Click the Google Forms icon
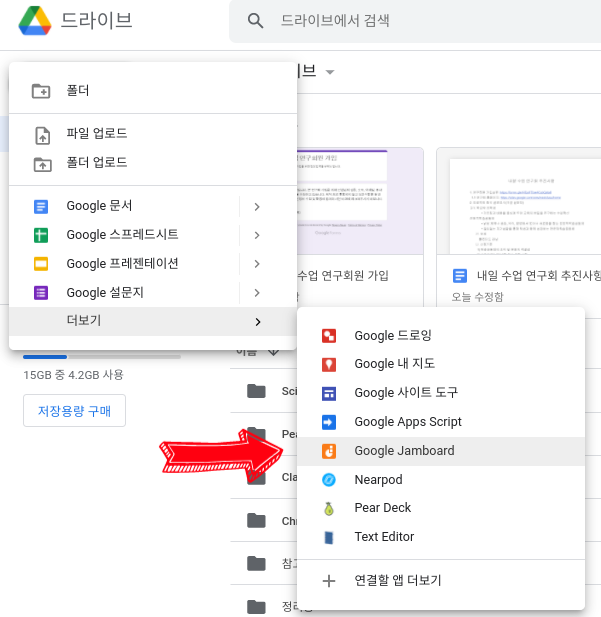601x617 pixels. (41, 293)
